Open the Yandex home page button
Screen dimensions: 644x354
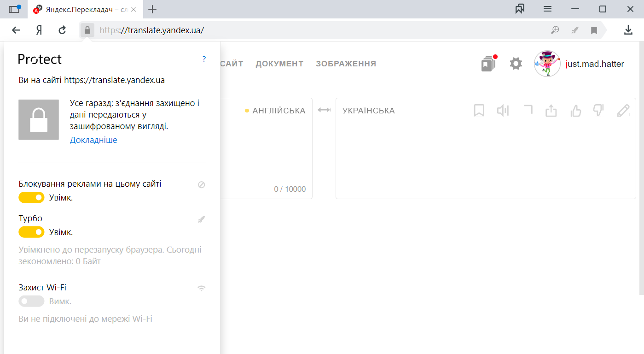point(39,30)
